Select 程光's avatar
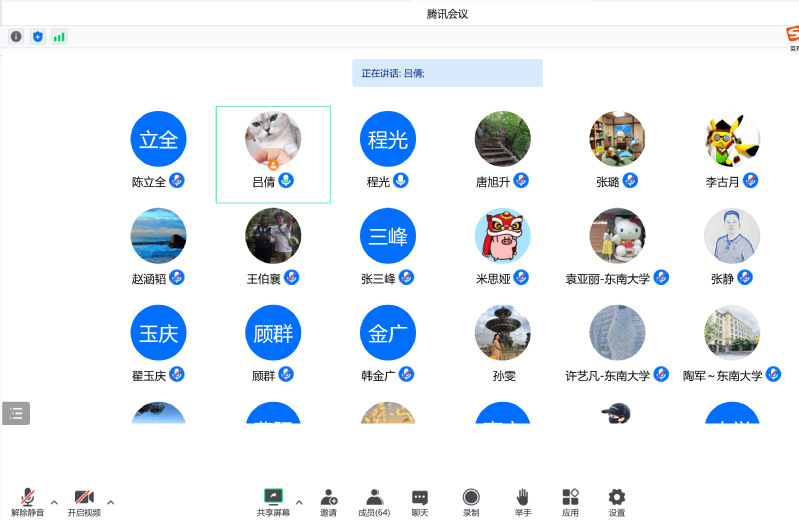This screenshot has height=520, width=799. tap(388, 139)
